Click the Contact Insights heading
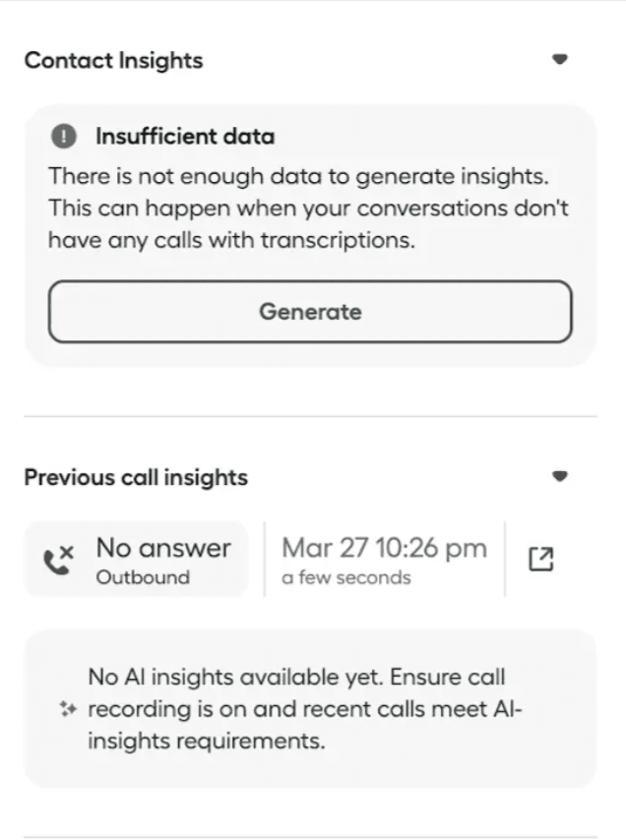Screen dimensions: 626x840 click(x=113, y=60)
